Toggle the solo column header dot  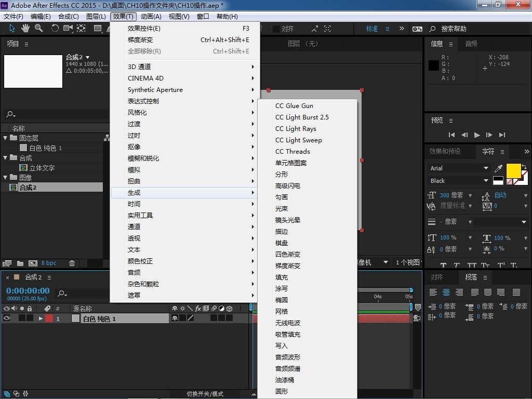tap(22, 309)
